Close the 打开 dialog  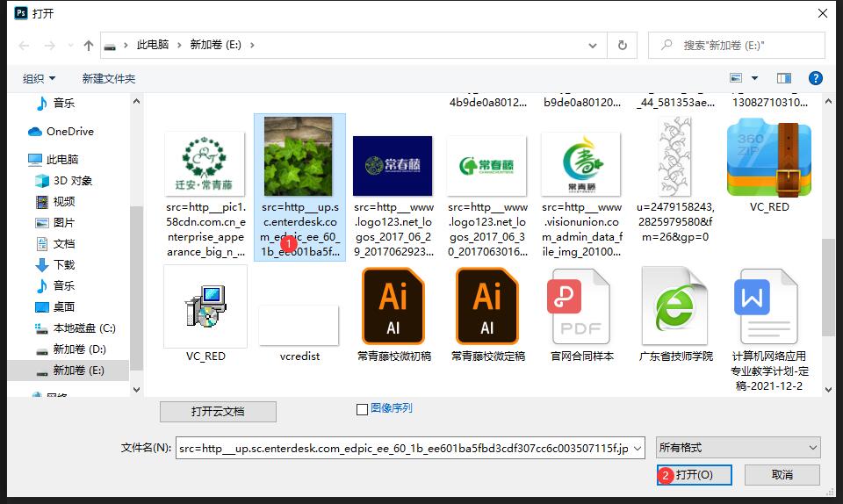click(823, 13)
